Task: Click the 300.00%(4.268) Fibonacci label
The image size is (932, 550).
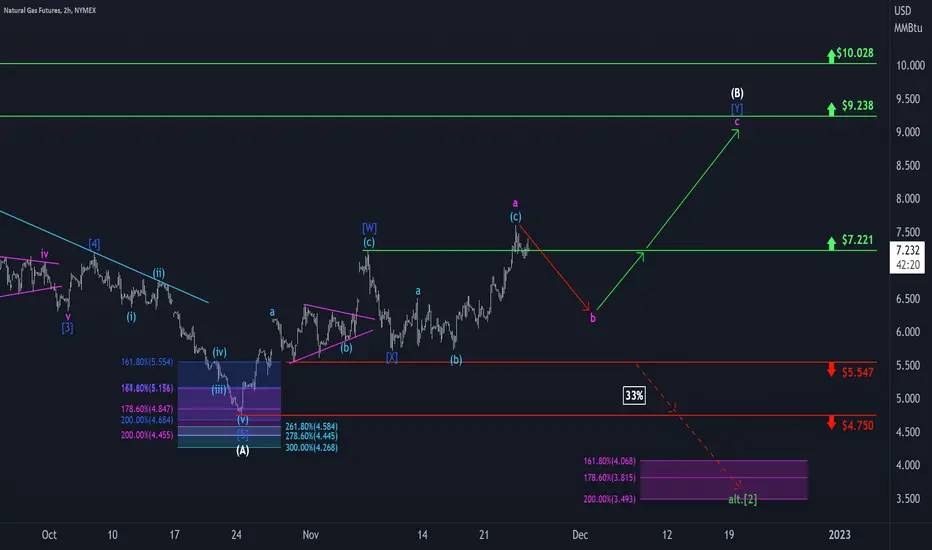Action: coord(311,448)
